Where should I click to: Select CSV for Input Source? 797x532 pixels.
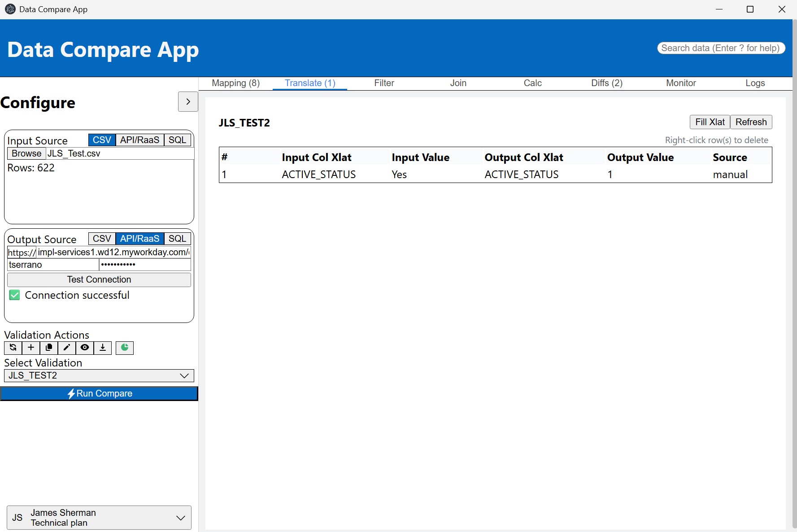pyautogui.click(x=102, y=140)
